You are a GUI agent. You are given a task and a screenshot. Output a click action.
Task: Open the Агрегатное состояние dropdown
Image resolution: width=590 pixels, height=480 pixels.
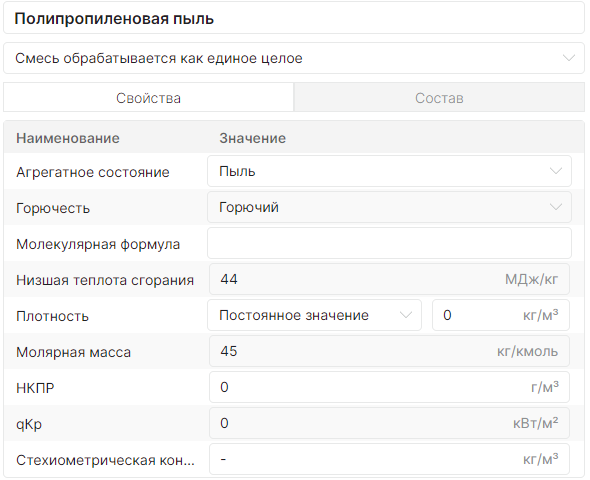point(389,171)
